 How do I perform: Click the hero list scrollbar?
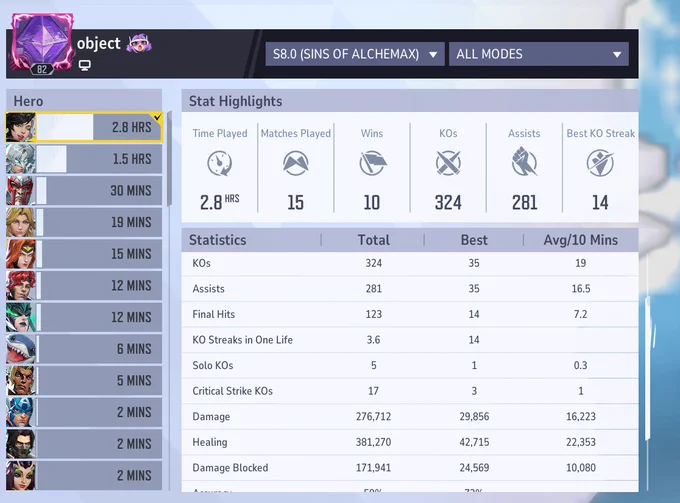click(170, 159)
